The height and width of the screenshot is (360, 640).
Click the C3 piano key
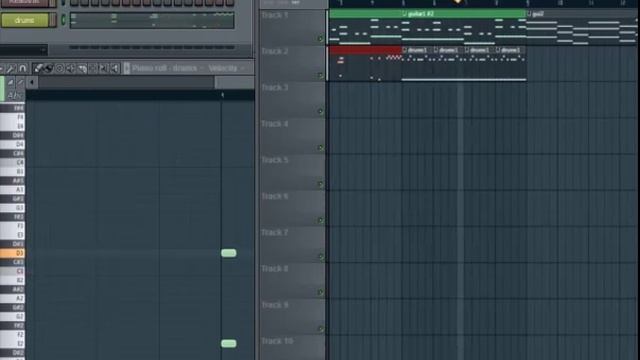click(12, 271)
